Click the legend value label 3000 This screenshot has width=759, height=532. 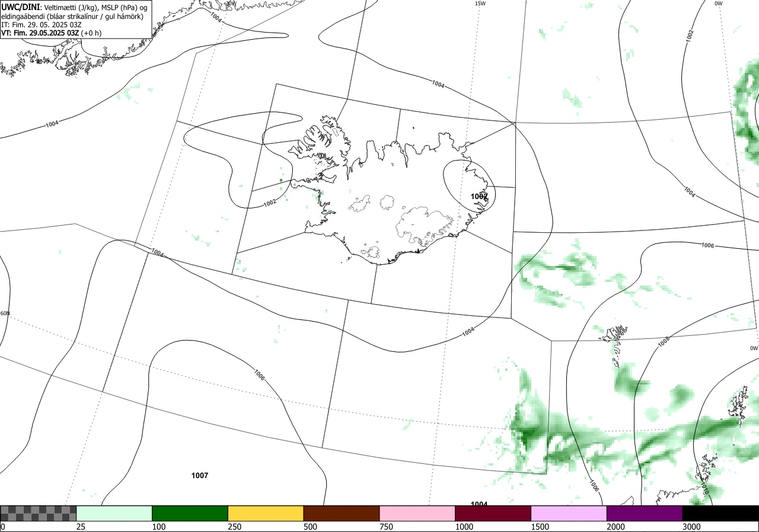tap(692, 527)
